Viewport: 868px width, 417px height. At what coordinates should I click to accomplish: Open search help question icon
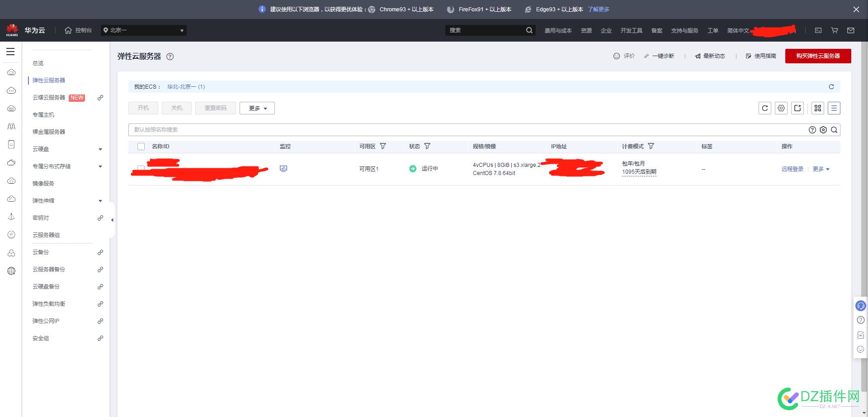pyautogui.click(x=812, y=130)
